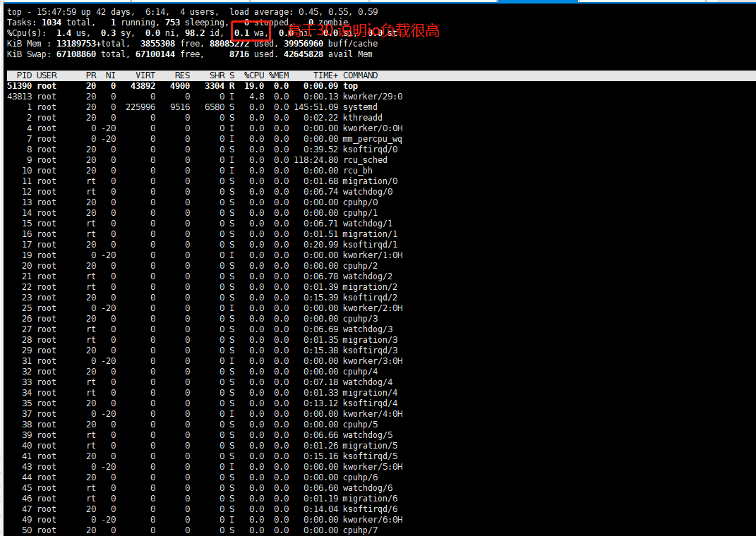Image resolution: width=756 pixels, height=536 pixels.
Task: Click the '8716 used' swap value
Action: coord(252,54)
